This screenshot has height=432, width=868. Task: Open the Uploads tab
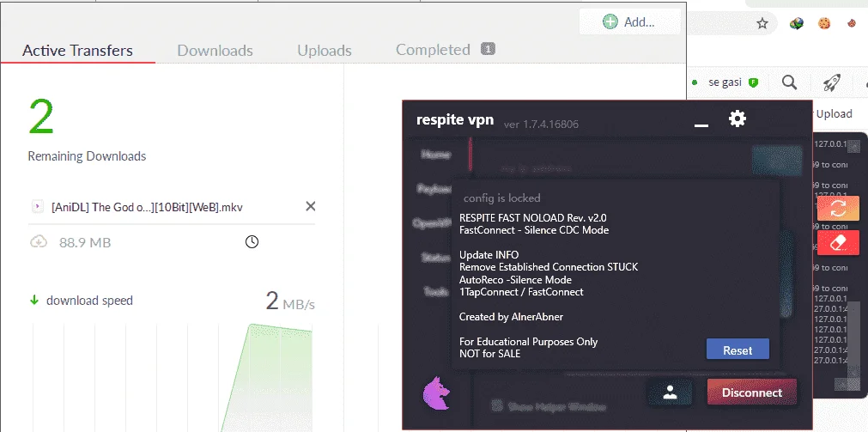(x=325, y=51)
